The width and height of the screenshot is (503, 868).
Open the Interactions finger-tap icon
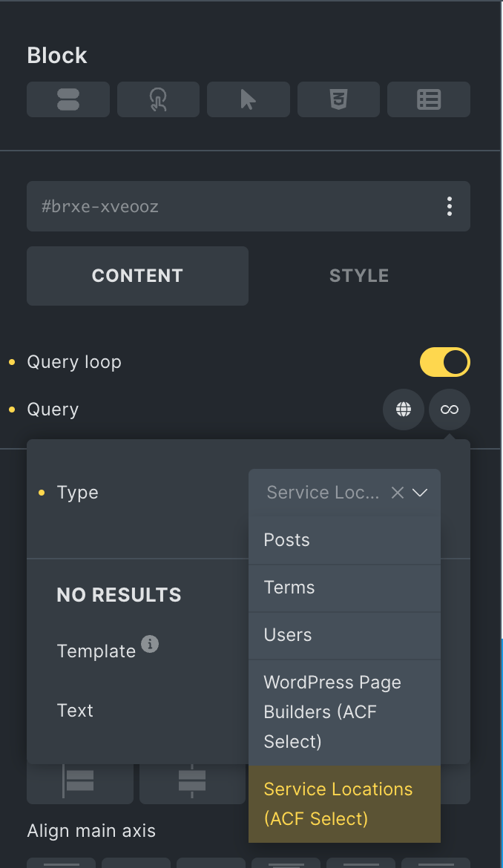pyautogui.click(x=158, y=99)
